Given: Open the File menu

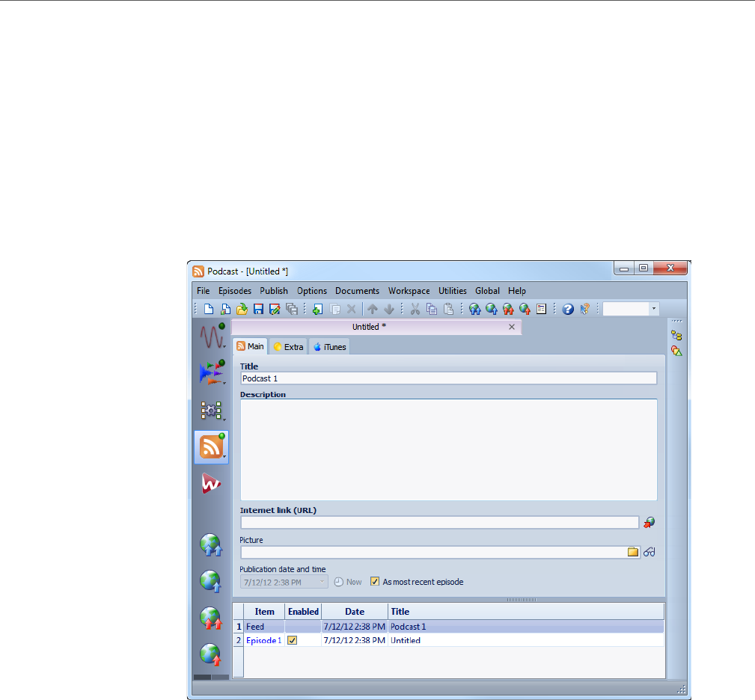Looking at the screenshot, I should pyautogui.click(x=204, y=291).
